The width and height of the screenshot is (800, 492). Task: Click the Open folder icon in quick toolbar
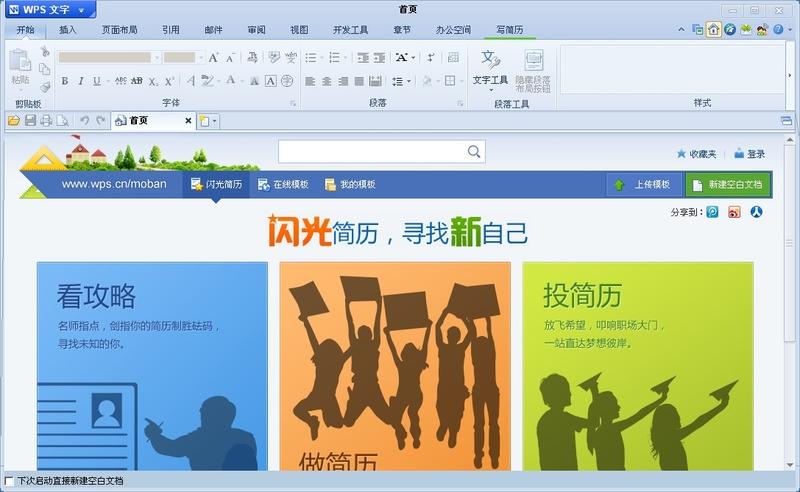(14, 121)
